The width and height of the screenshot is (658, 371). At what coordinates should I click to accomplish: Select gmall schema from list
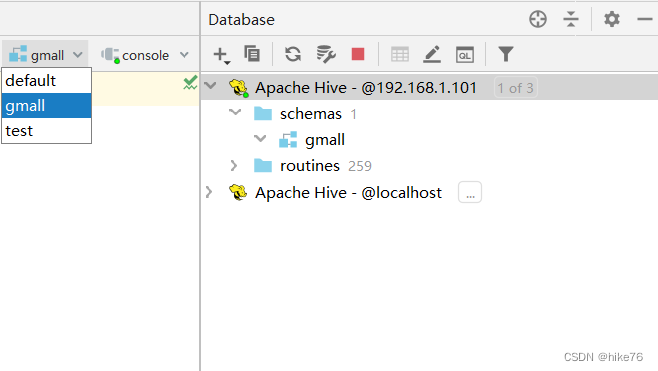coord(47,106)
